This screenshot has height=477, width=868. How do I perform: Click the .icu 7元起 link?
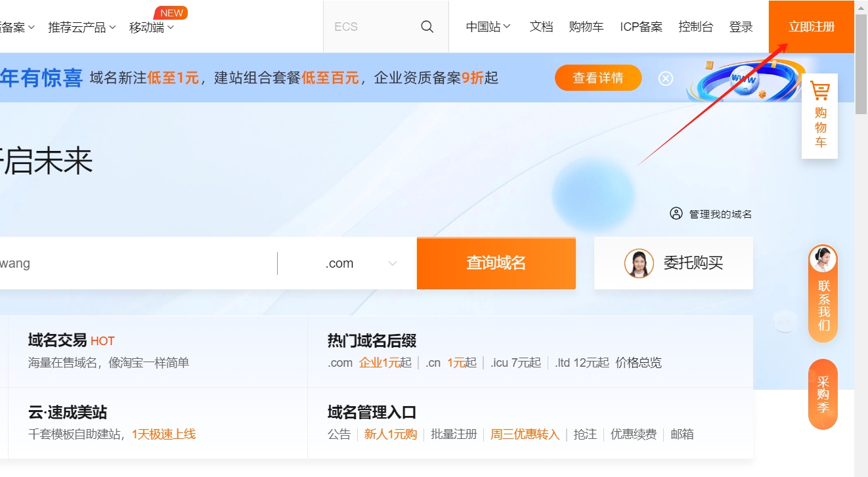coord(515,362)
